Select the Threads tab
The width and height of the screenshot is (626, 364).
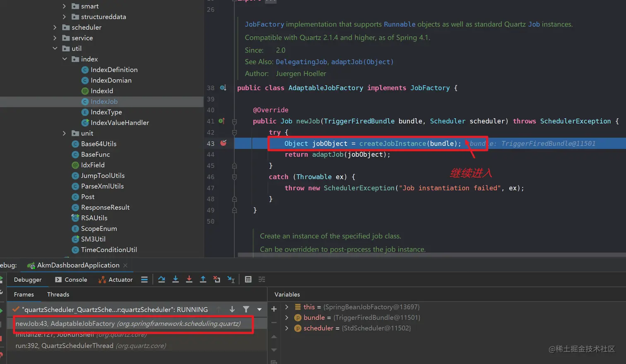coord(58,295)
